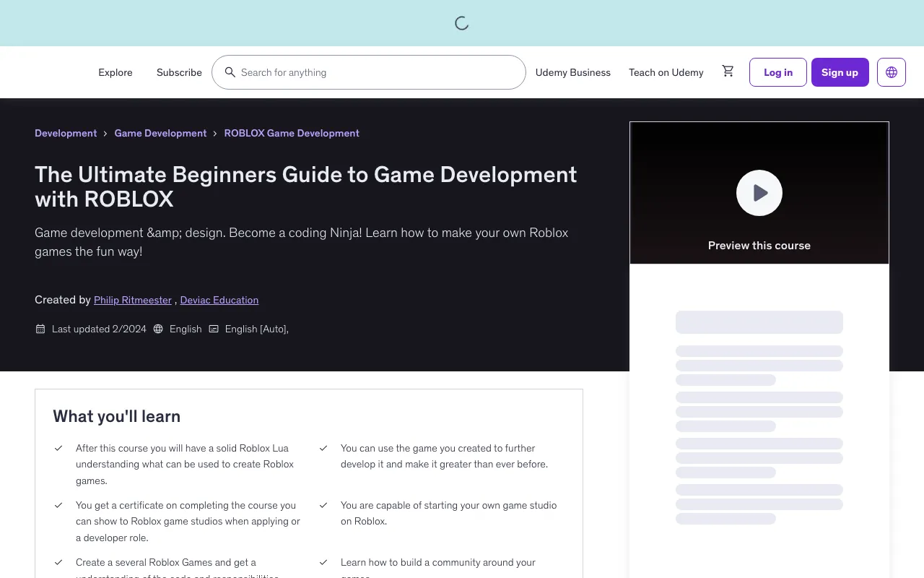924x578 pixels.
Task: Open Teach on Udemy
Action: [666, 72]
